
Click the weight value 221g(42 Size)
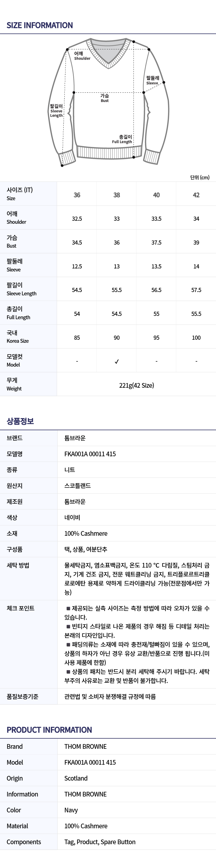[137, 385]
